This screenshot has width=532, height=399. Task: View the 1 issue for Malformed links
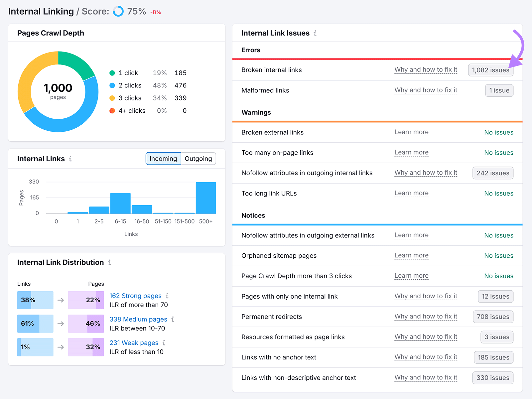click(x=499, y=90)
